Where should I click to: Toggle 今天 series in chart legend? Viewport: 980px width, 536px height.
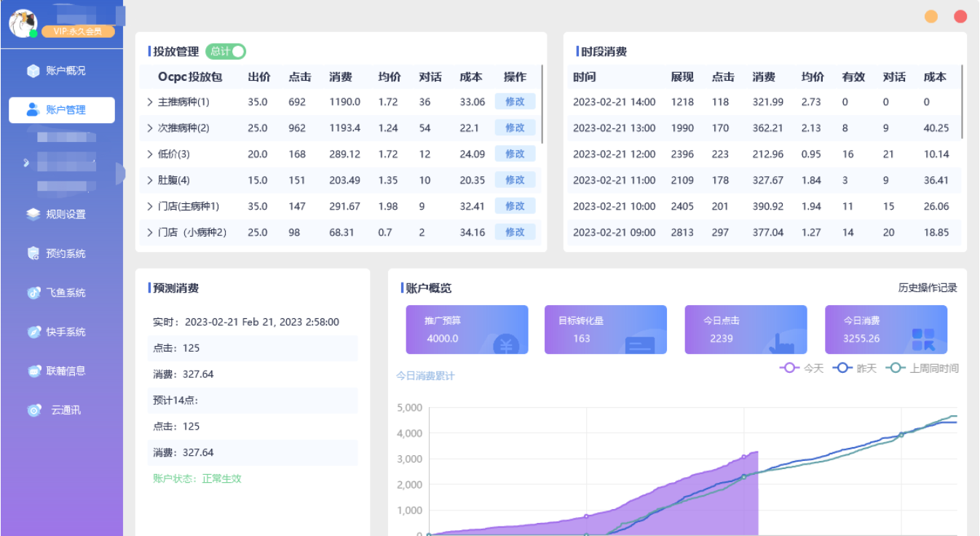[801, 368]
